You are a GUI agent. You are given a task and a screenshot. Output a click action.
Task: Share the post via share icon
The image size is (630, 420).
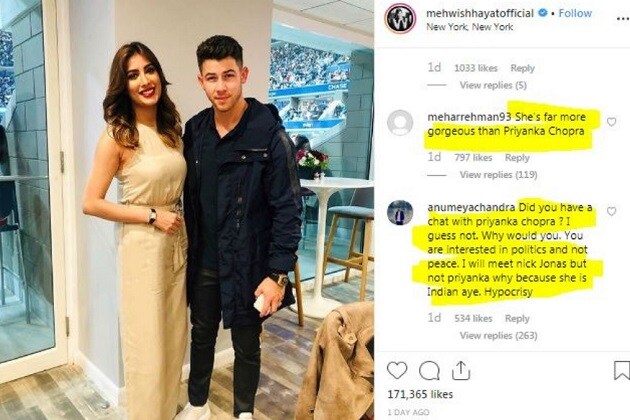(x=461, y=370)
